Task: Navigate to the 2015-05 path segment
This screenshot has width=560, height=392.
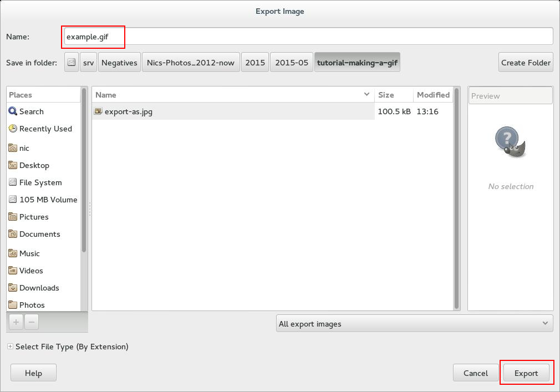Action: tap(292, 63)
